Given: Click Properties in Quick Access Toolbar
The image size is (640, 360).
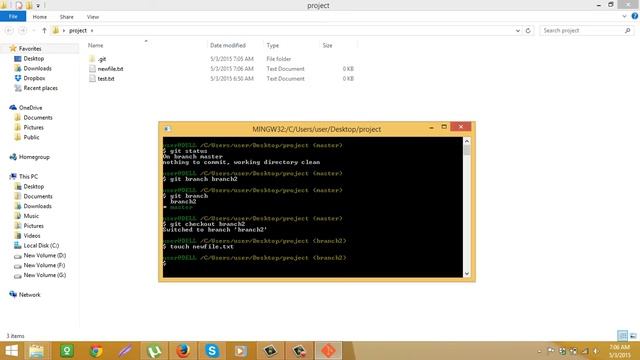Looking at the screenshot, I should coord(19,5).
